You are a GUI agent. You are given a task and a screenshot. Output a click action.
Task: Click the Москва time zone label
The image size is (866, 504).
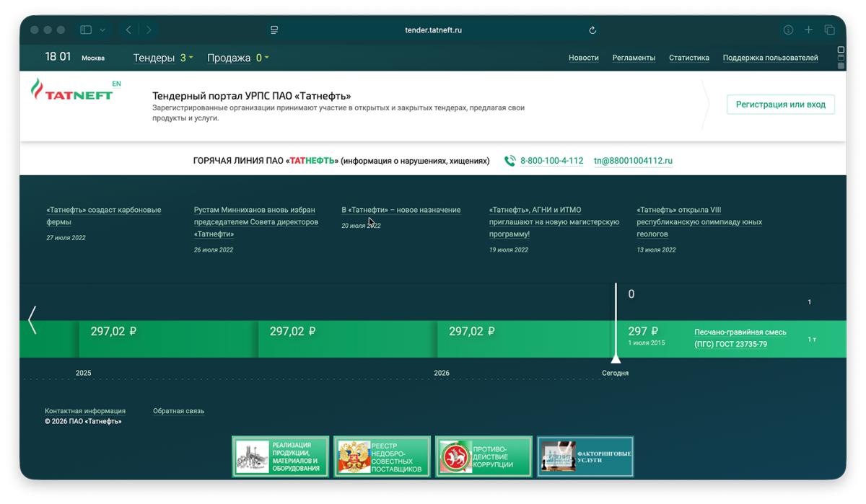(x=93, y=58)
